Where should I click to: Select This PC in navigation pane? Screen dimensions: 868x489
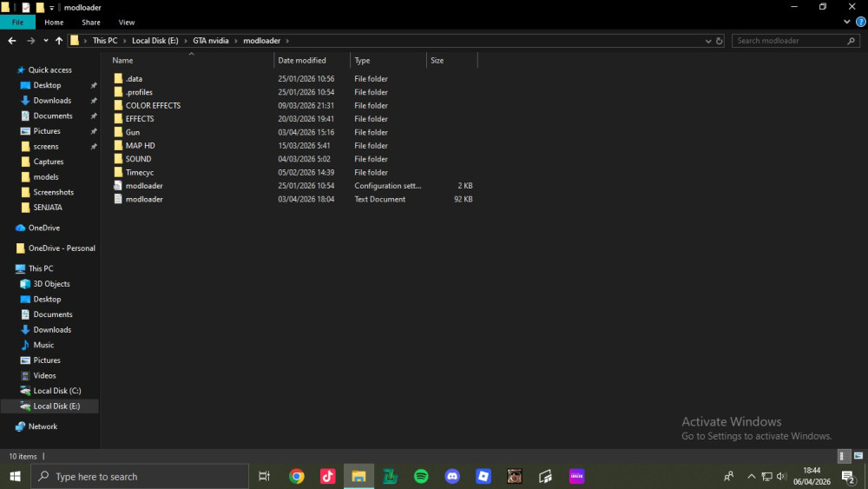(41, 268)
